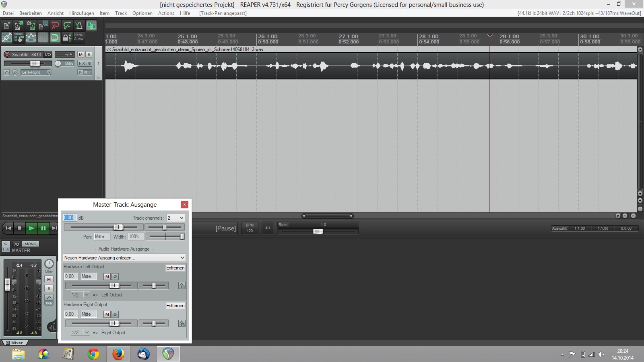Click the red Undo toolbar icon

55,25
